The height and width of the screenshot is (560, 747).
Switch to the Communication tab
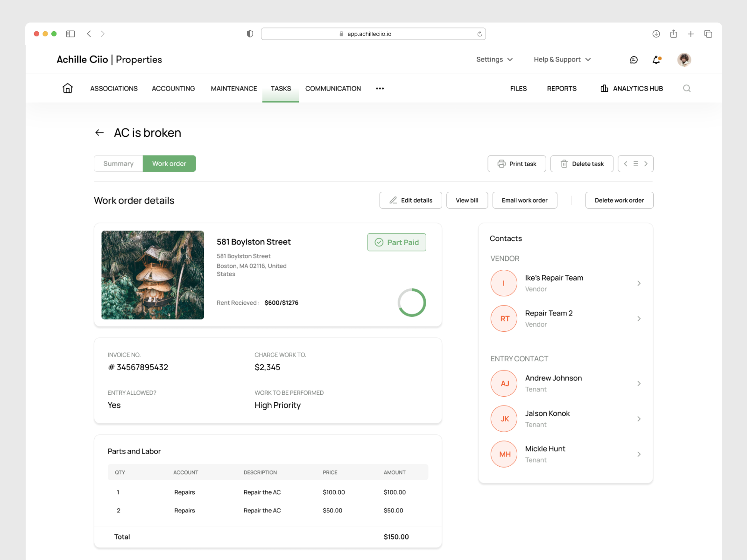click(x=333, y=88)
